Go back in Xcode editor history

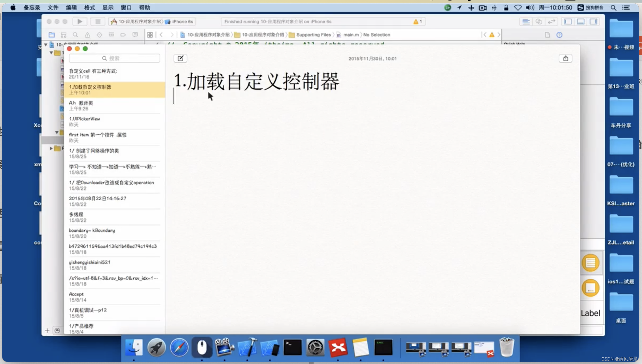(x=161, y=35)
